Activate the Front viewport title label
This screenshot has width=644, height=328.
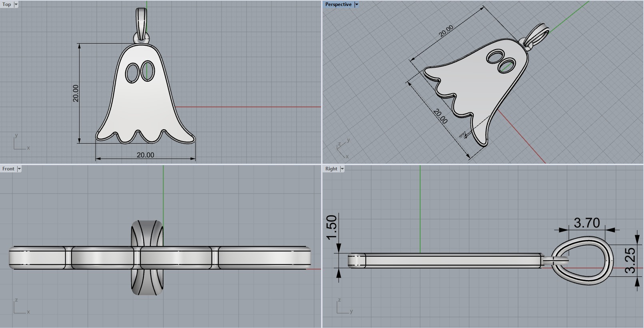coord(8,169)
